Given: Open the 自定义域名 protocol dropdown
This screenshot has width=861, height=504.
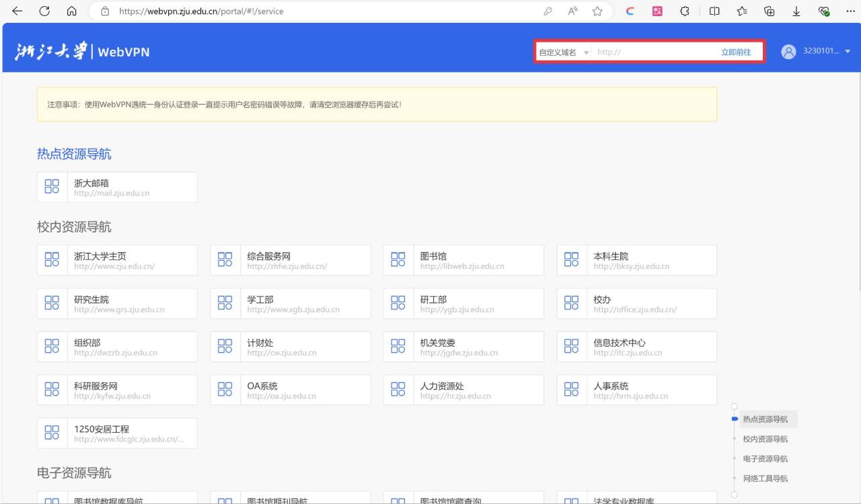Looking at the screenshot, I should (563, 52).
